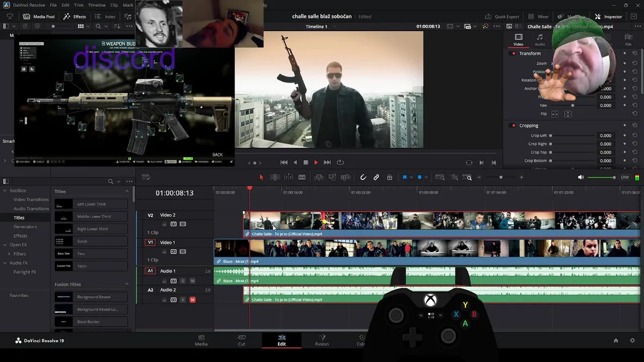Select the arrow Selection Mode tool

click(261, 177)
